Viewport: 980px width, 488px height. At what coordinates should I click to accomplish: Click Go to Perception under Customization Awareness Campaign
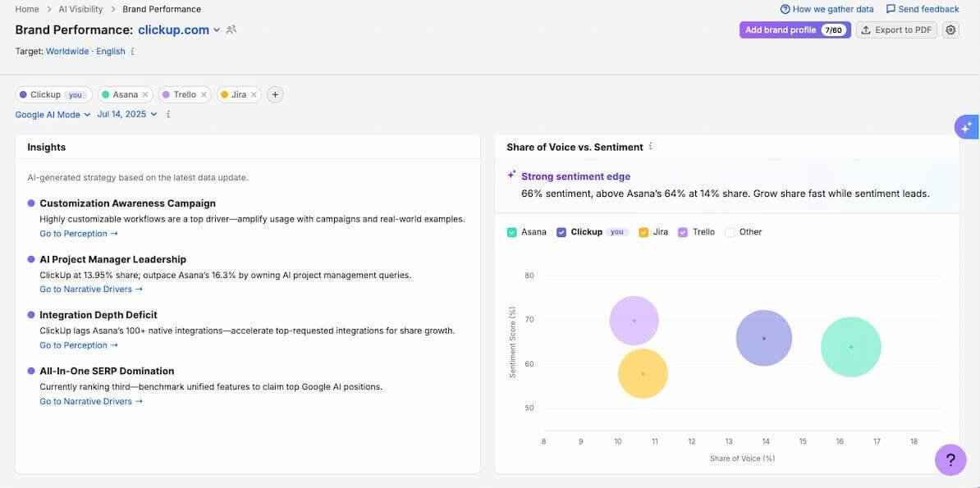point(79,234)
